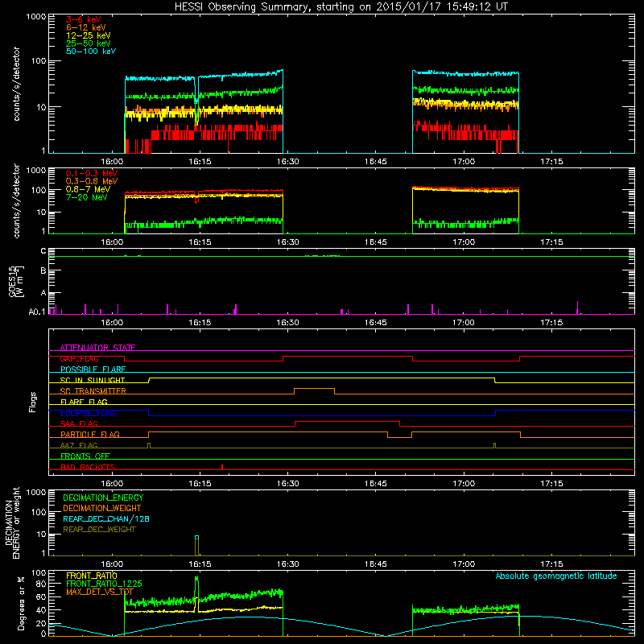Click the REAR_DEC_CHAN/128 legend label

[x=106, y=518]
